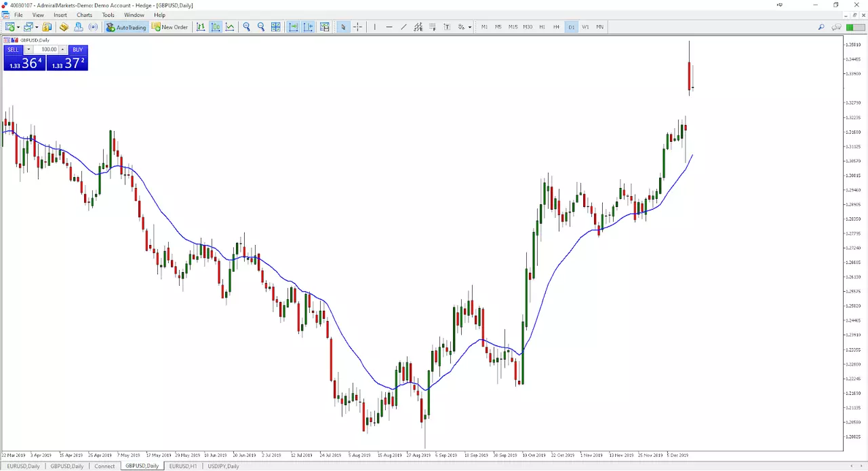Switch to the Connect tab

(x=104, y=466)
